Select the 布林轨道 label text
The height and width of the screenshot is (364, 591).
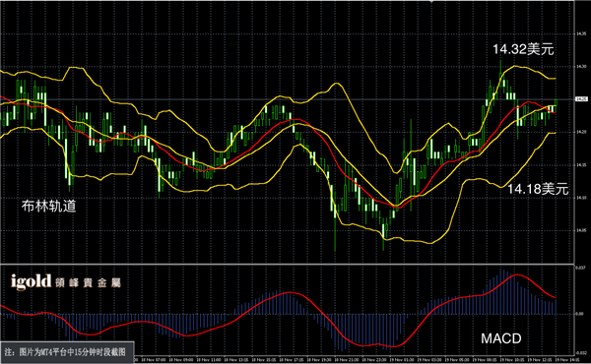[x=48, y=206]
